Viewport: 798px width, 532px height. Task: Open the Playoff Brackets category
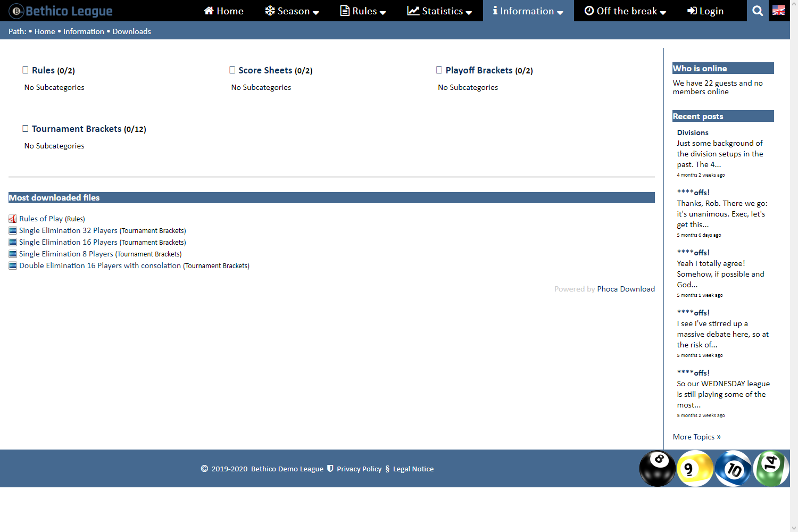[479, 70]
